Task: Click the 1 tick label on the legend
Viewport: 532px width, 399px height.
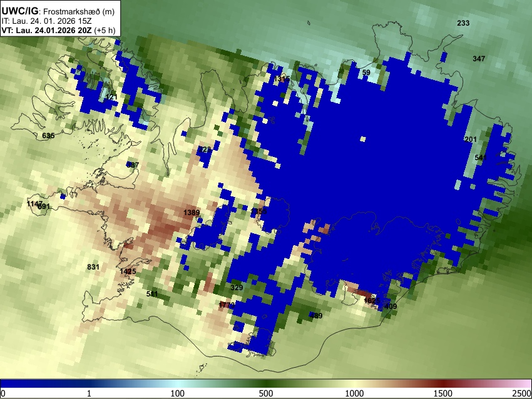Action: click(89, 393)
